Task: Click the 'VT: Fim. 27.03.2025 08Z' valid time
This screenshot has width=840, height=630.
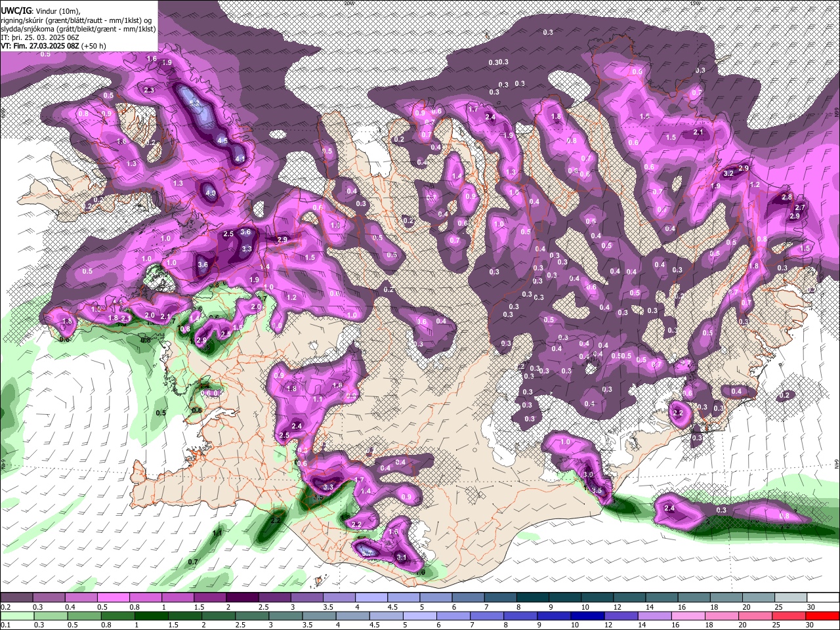Action: tap(39, 47)
